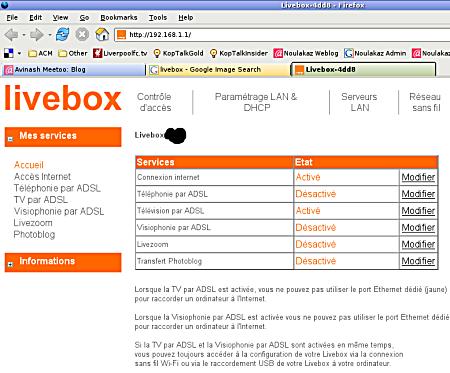
Task: Open the LiverpoolFc.tv bookmark
Action: [120, 53]
